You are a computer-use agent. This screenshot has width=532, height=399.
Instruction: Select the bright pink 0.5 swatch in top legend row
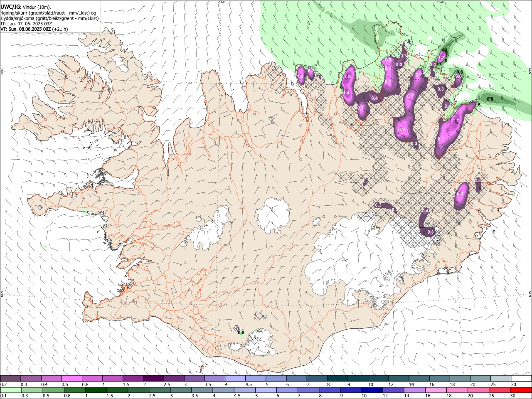[71, 378]
